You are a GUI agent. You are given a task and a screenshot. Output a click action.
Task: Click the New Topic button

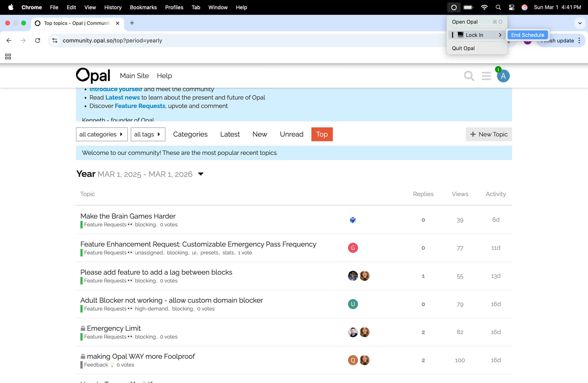488,134
